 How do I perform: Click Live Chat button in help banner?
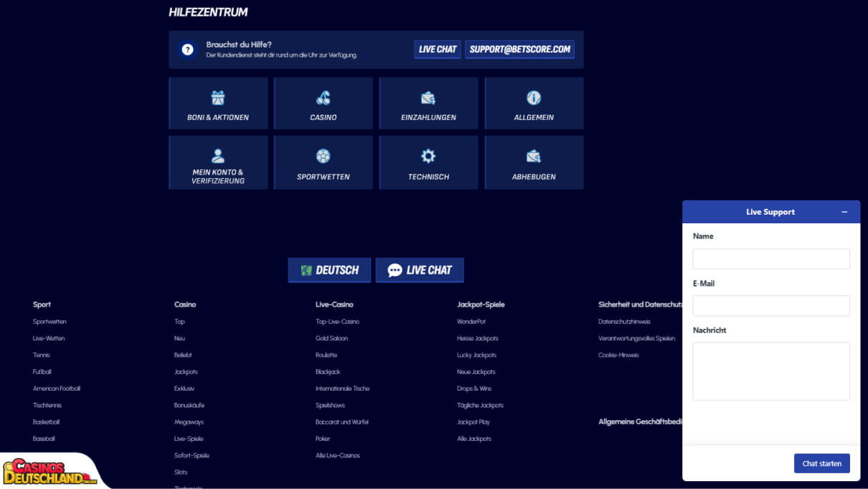click(438, 50)
